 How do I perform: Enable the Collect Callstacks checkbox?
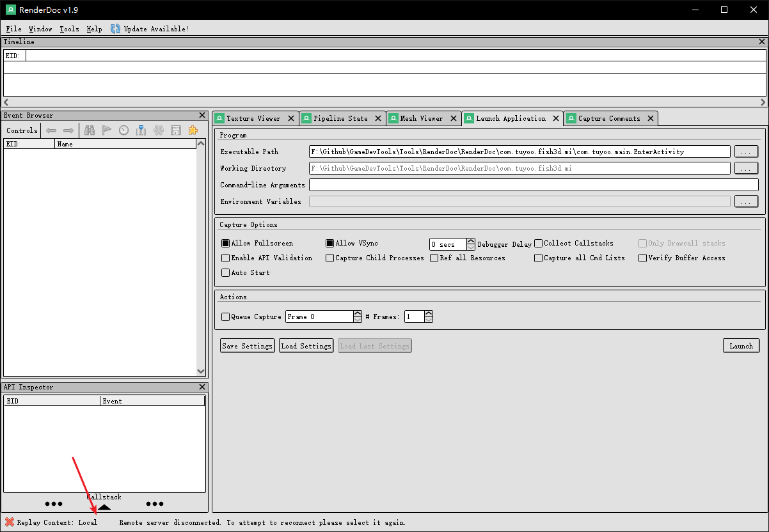pyautogui.click(x=538, y=243)
